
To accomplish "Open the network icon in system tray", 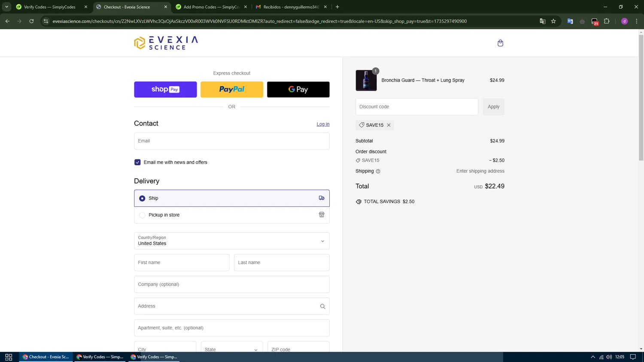I will tap(601, 357).
